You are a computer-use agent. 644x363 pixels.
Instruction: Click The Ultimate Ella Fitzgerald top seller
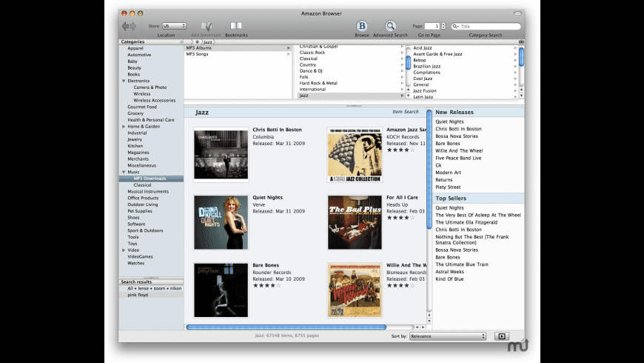[466, 222]
